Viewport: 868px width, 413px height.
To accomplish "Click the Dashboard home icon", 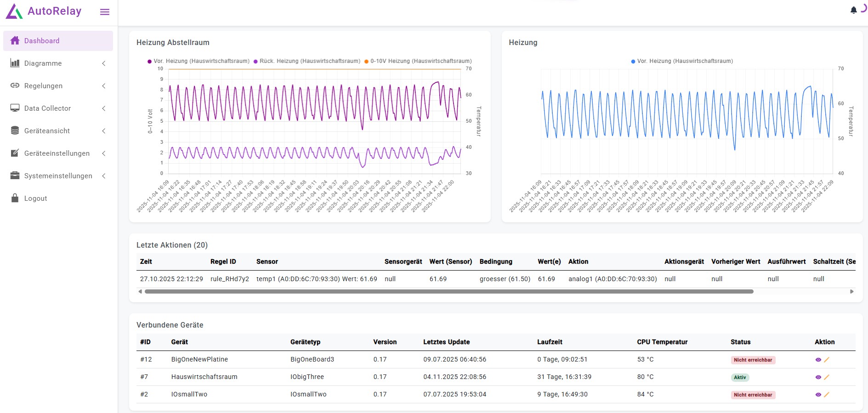I will (15, 40).
